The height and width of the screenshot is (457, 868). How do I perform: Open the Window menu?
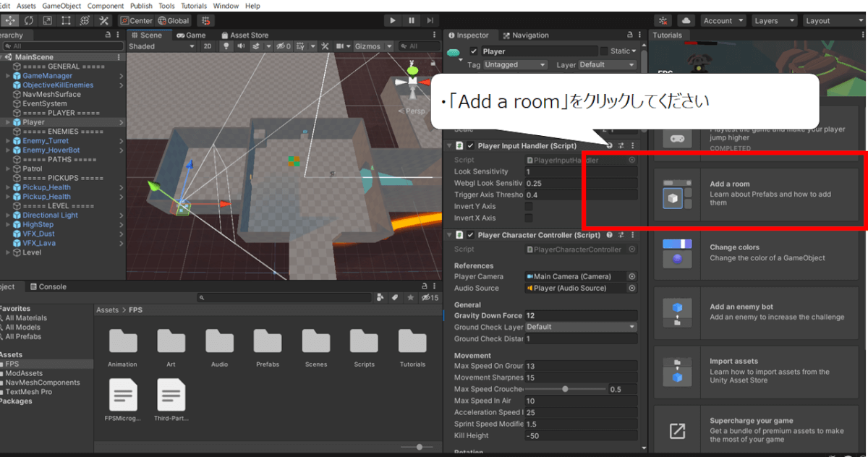[x=226, y=6]
